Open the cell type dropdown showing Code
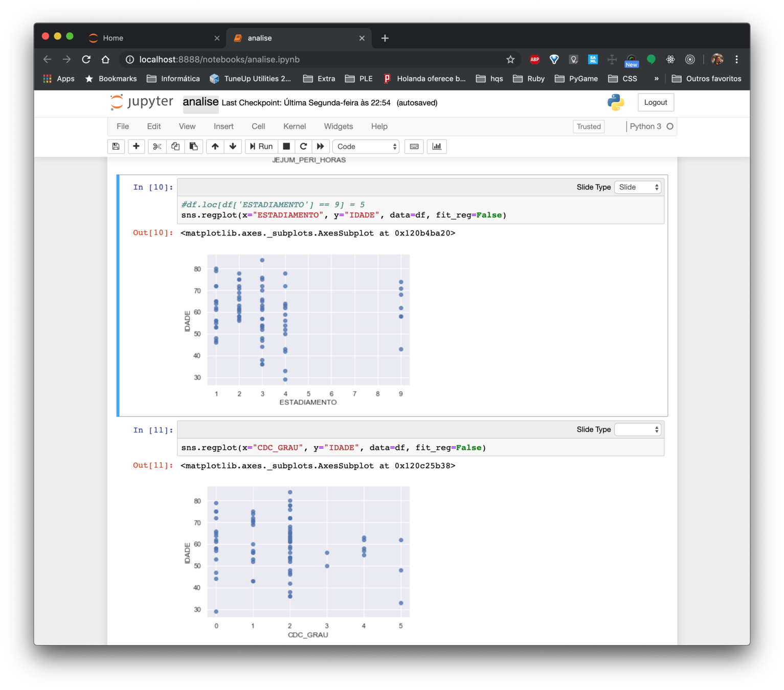Image resolution: width=784 pixels, height=690 pixels. point(366,147)
